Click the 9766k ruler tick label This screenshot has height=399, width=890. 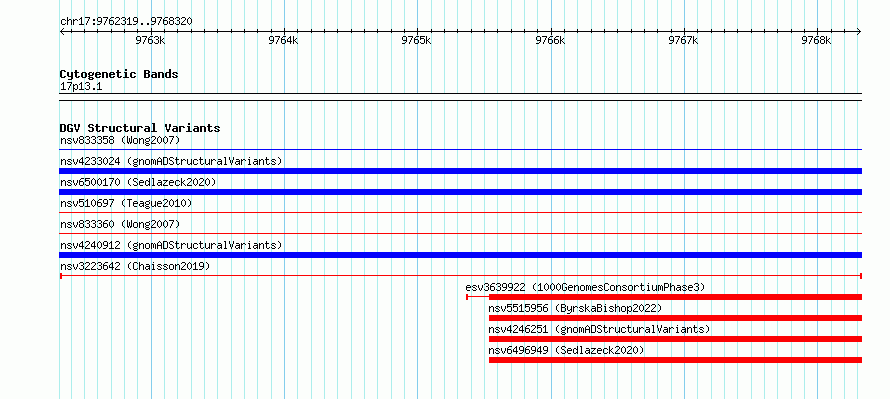551,40
